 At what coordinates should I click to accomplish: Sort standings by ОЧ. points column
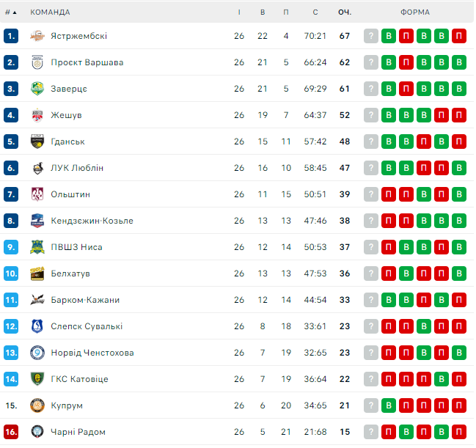point(345,12)
